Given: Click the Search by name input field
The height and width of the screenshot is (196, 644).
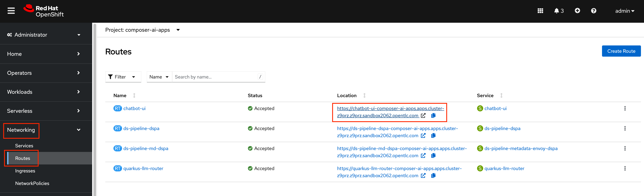Looking at the screenshot, I should 214,77.
